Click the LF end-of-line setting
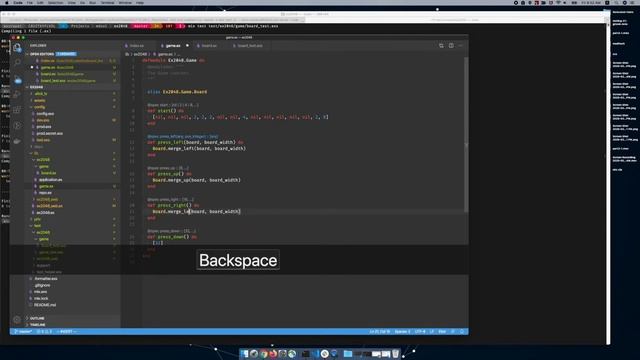 click(x=432, y=331)
